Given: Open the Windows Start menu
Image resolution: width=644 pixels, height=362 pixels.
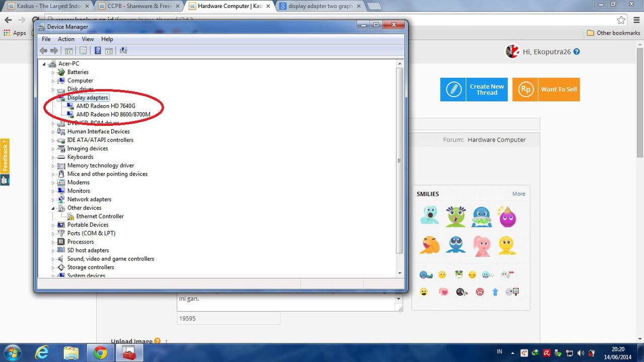Looking at the screenshot, I should tap(12, 353).
